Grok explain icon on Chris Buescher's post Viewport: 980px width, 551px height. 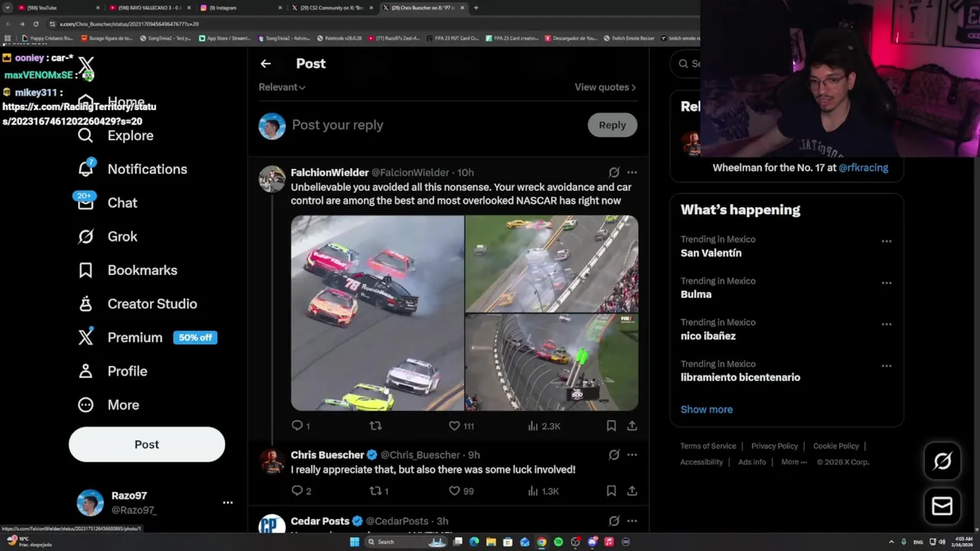[x=614, y=455]
